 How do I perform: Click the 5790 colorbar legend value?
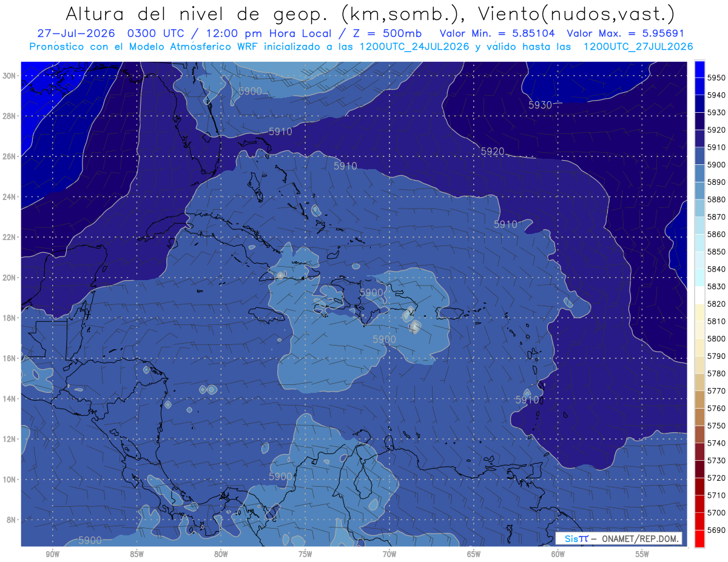716,356
